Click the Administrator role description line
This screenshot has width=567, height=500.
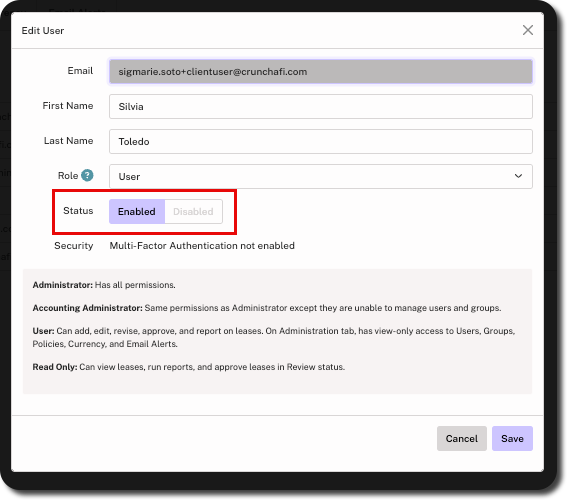[x=104, y=285]
